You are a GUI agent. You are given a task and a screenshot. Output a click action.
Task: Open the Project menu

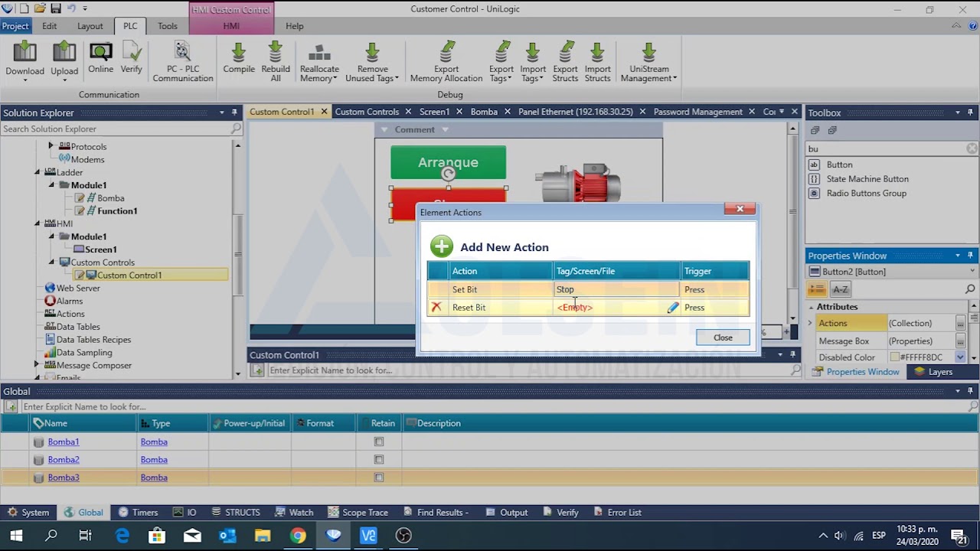(x=15, y=26)
